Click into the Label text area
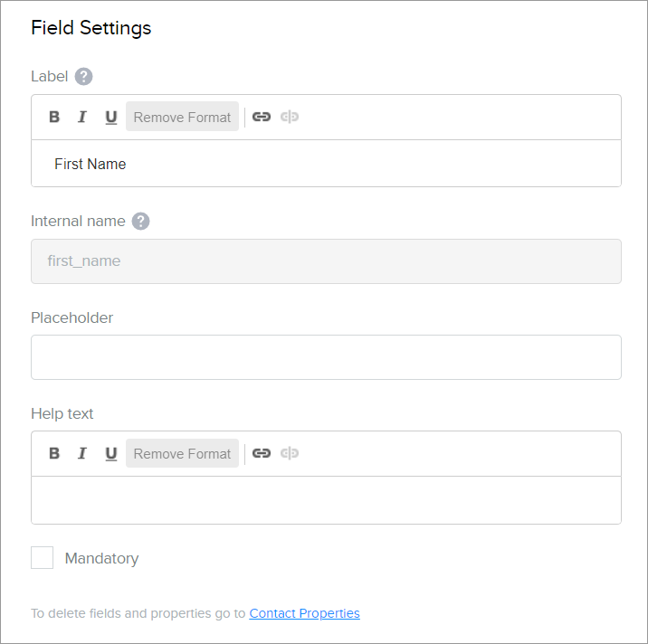The width and height of the screenshot is (648, 644). click(x=326, y=164)
